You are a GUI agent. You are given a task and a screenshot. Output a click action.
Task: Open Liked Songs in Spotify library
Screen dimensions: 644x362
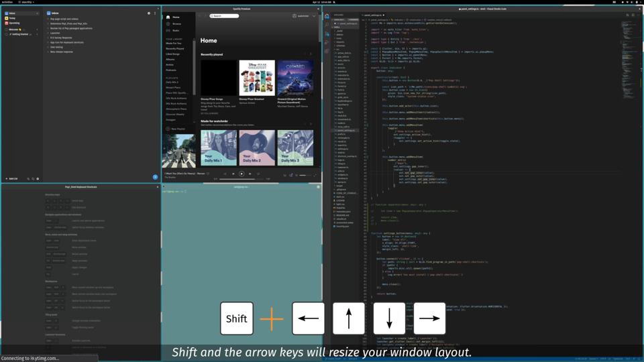173,54
